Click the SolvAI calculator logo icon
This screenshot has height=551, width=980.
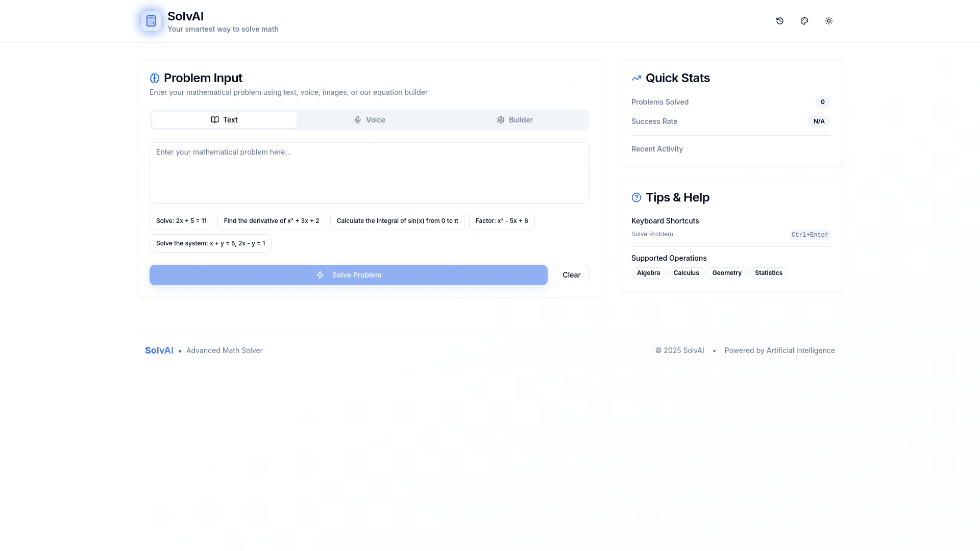point(151,21)
